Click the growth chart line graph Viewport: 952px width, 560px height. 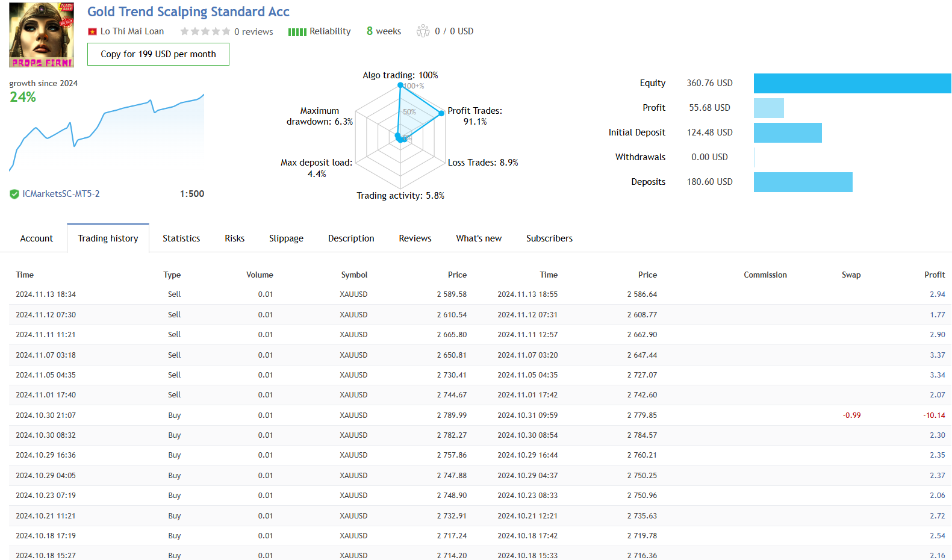click(x=107, y=132)
